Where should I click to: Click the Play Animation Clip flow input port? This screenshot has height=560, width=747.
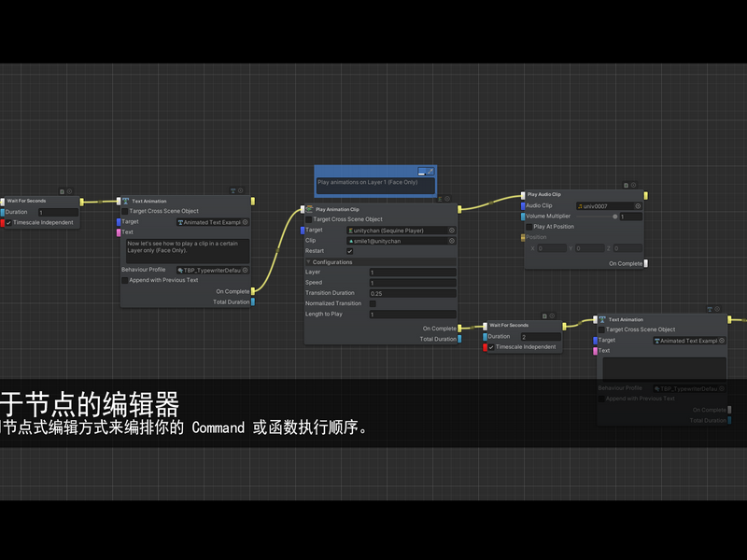(303, 209)
